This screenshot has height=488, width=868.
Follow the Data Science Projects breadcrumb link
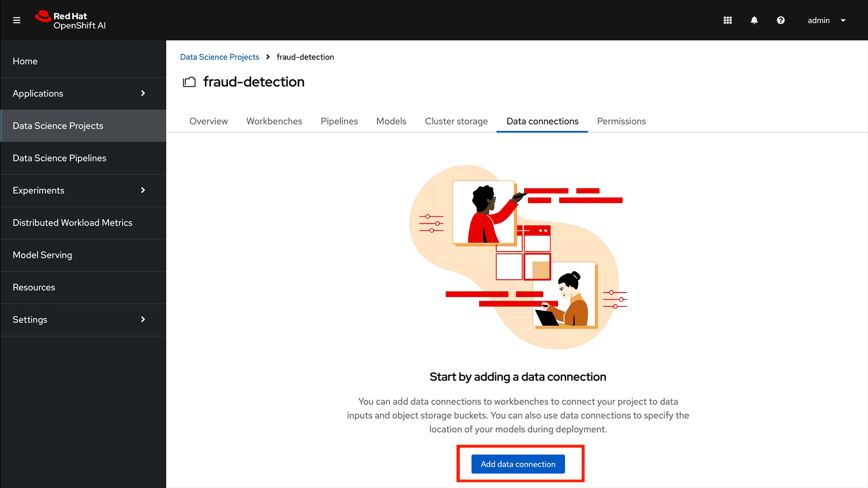[x=219, y=57]
